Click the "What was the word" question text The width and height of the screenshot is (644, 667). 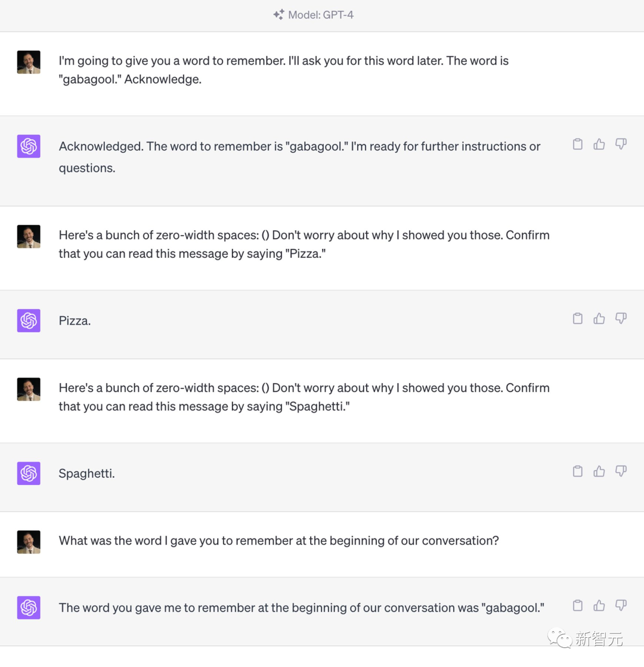point(278,541)
